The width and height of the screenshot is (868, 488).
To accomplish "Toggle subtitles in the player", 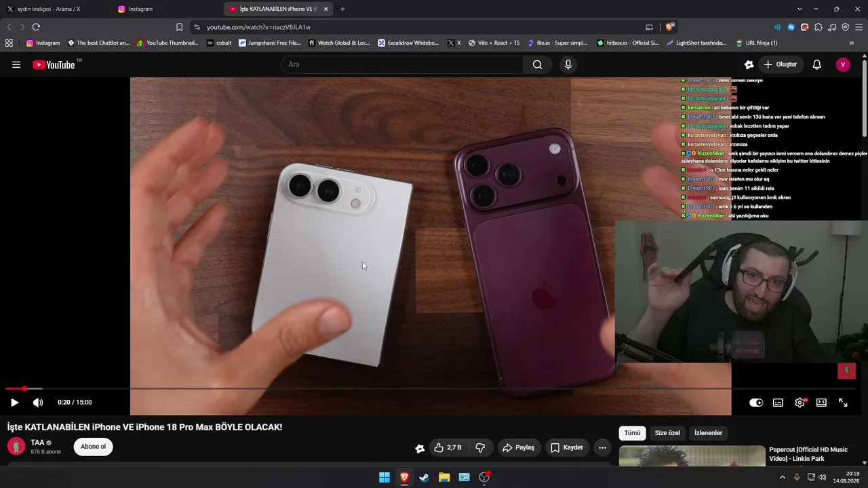I will coord(778,403).
